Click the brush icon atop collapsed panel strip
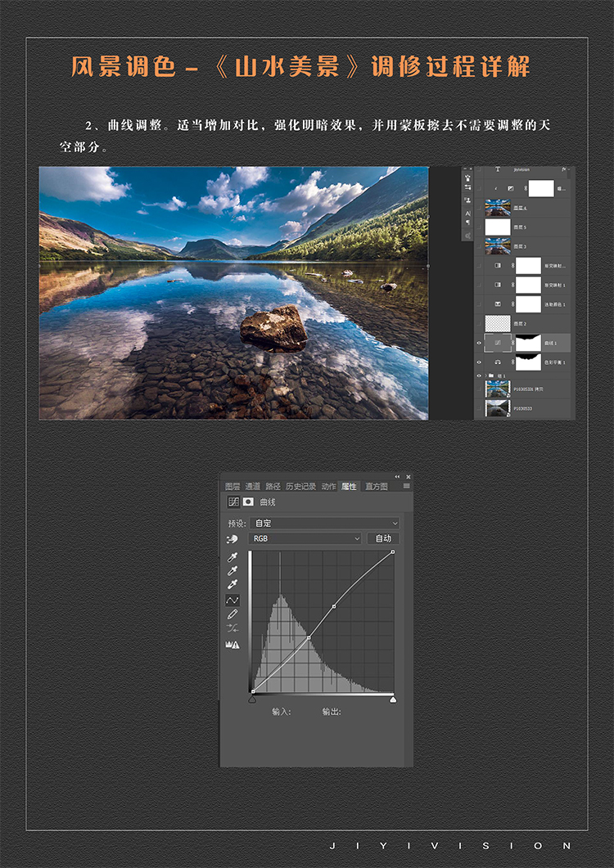The image size is (614, 868). [x=467, y=178]
